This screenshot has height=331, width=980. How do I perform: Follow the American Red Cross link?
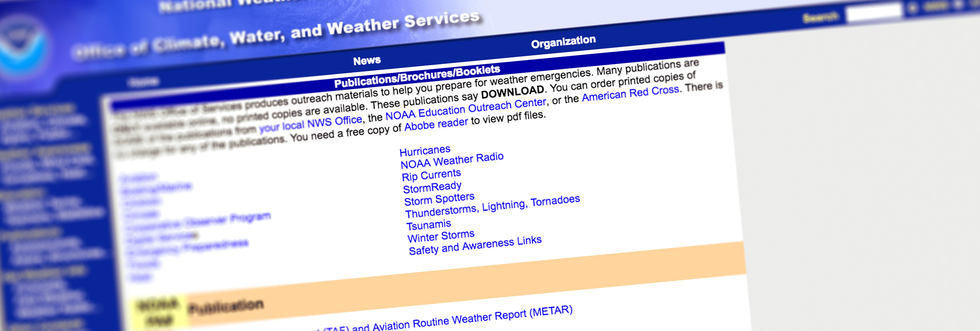(x=630, y=93)
